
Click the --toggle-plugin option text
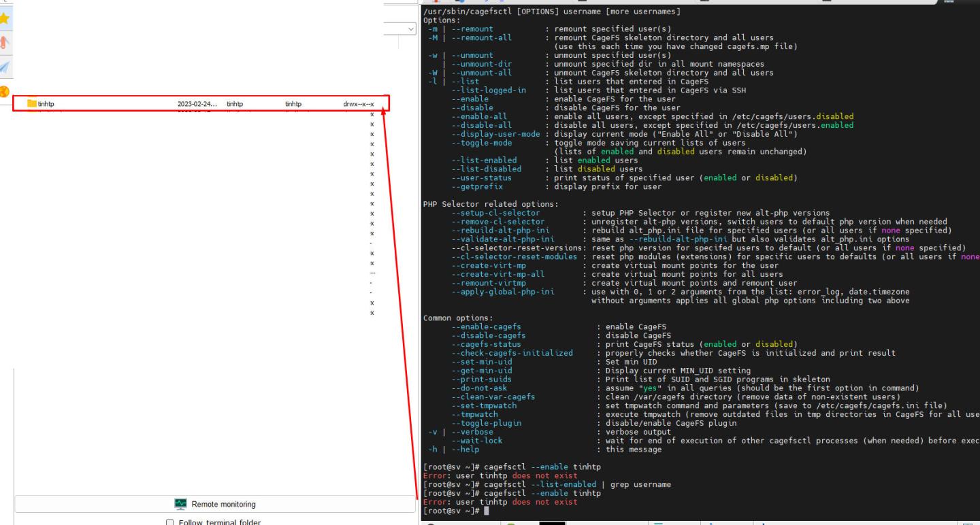pos(486,423)
